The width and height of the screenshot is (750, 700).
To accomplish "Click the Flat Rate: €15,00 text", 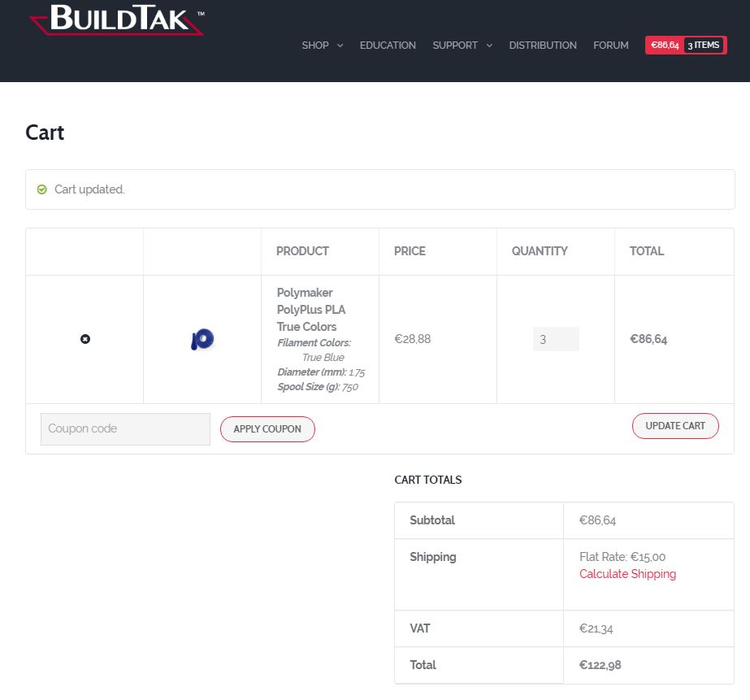I will (622, 556).
